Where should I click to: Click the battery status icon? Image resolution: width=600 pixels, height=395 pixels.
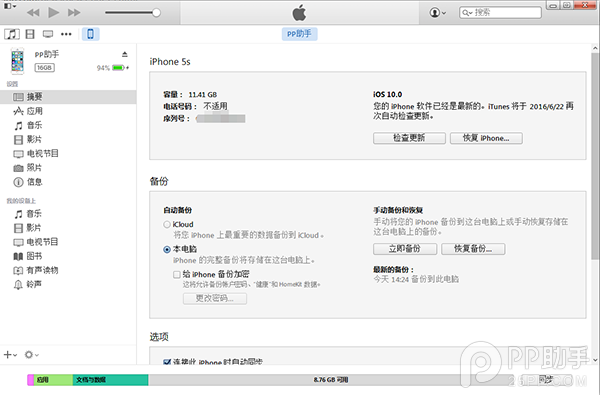click(120, 68)
